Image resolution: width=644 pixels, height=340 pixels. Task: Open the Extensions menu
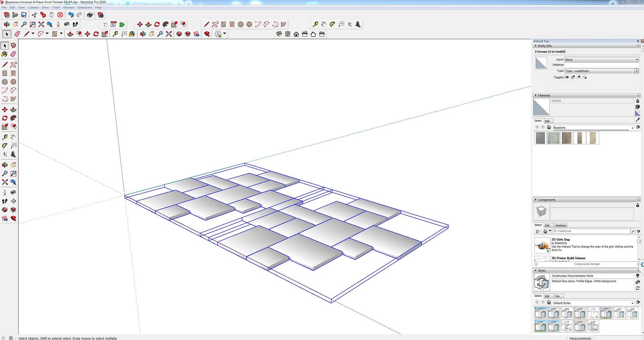[85, 7]
